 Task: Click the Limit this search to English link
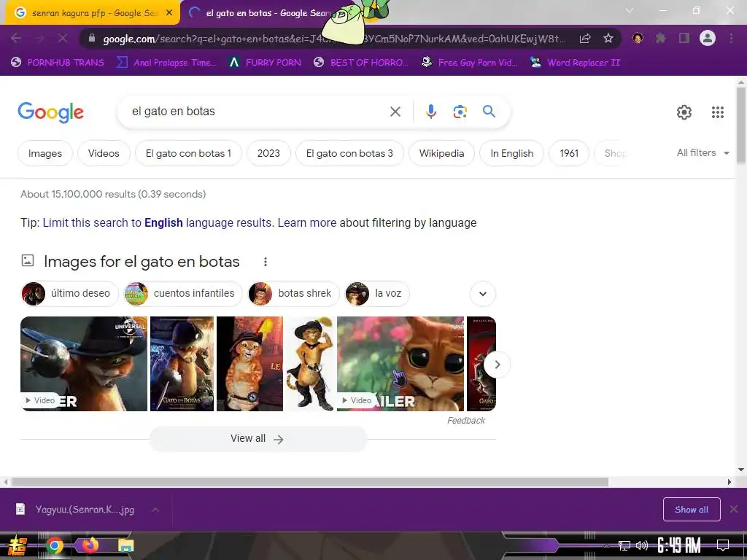click(x=157, y=223)
